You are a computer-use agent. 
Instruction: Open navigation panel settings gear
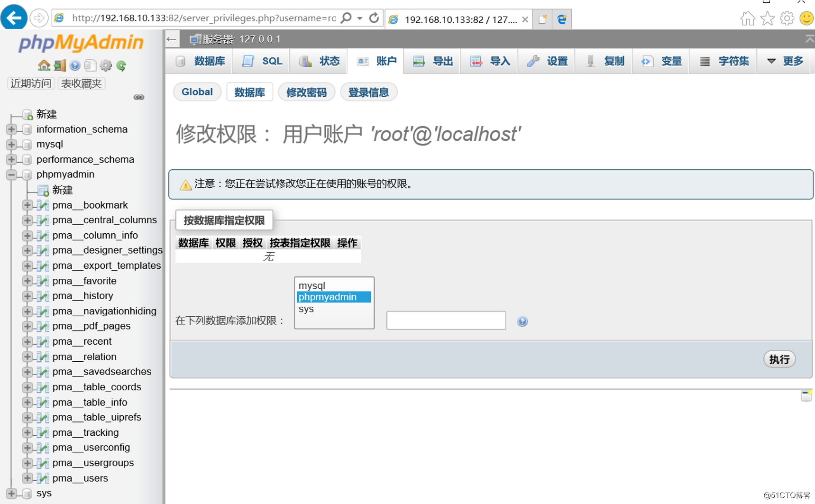106,65
